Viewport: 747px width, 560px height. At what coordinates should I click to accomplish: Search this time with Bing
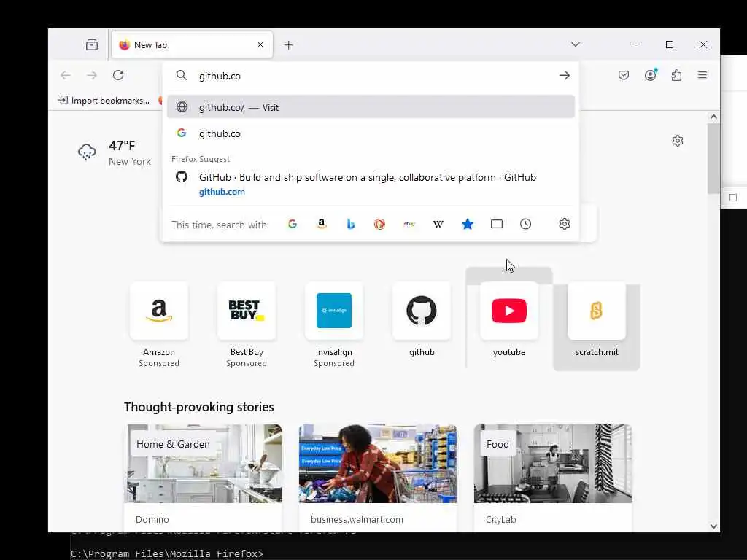click(x=351, y=225)
